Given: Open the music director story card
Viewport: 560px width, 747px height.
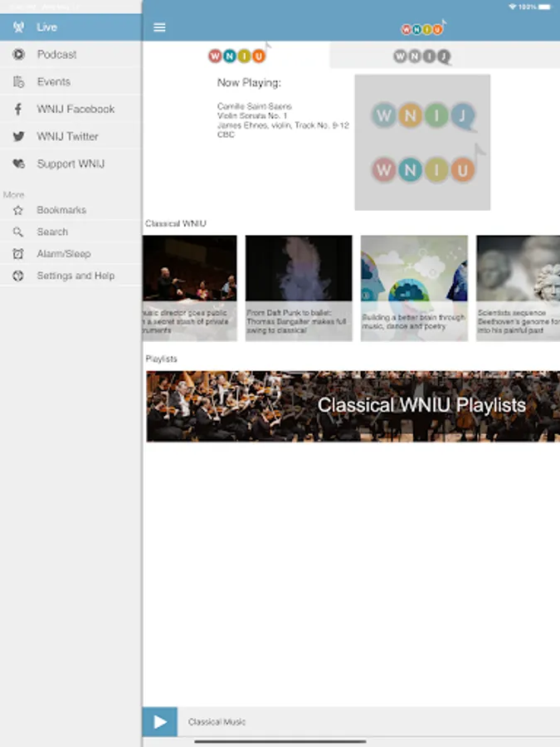Looking at the screenshot, I should coord(189,288).
